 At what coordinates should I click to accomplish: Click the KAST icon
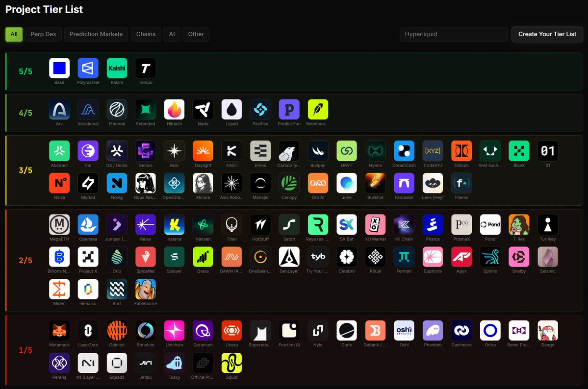tap(232, 151)
